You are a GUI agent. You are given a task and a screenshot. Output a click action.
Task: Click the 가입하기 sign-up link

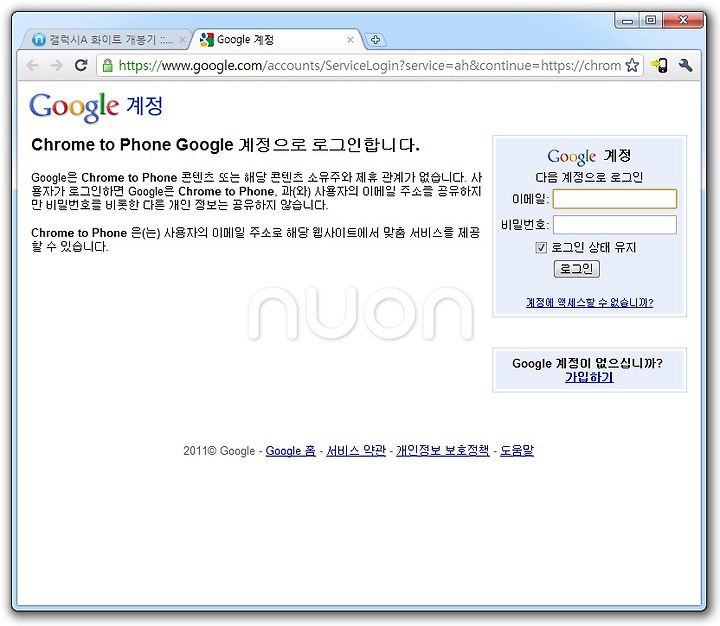point(589,377)
